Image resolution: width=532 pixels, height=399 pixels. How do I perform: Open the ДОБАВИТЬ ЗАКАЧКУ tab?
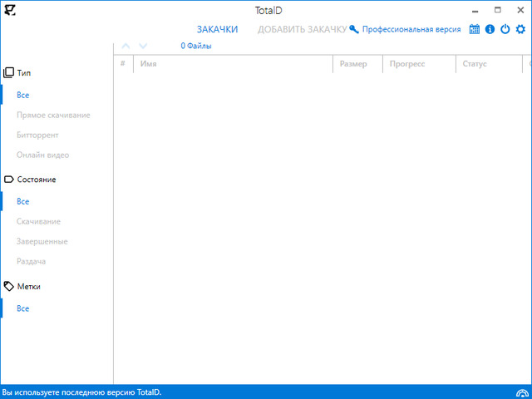(302, 30)
